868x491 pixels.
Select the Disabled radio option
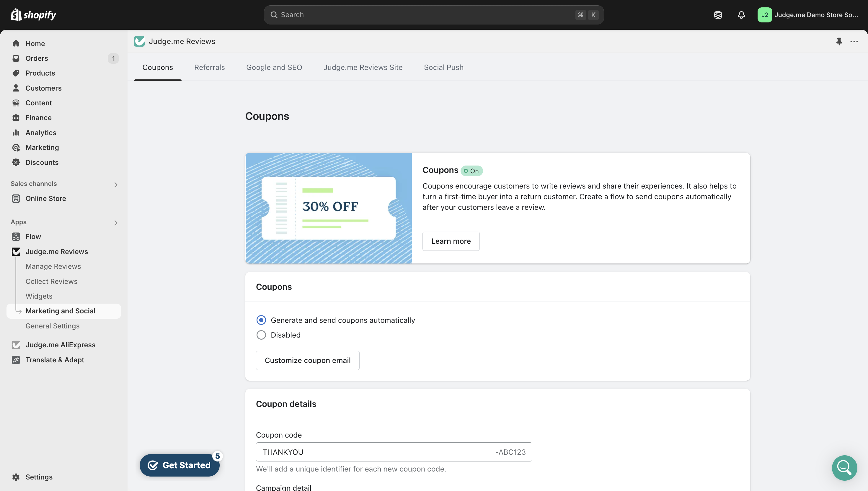(x=261, y=335)
